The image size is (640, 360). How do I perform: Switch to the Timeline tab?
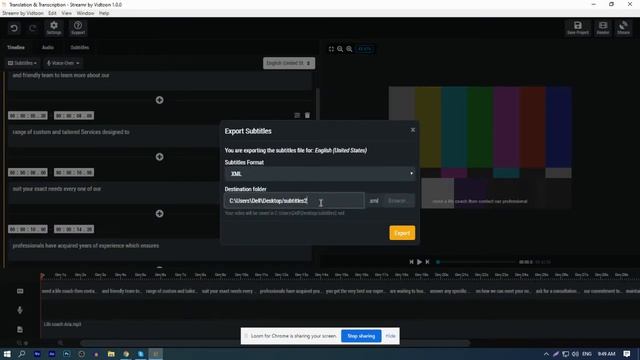pyautogui.click(x=16, y=47)
